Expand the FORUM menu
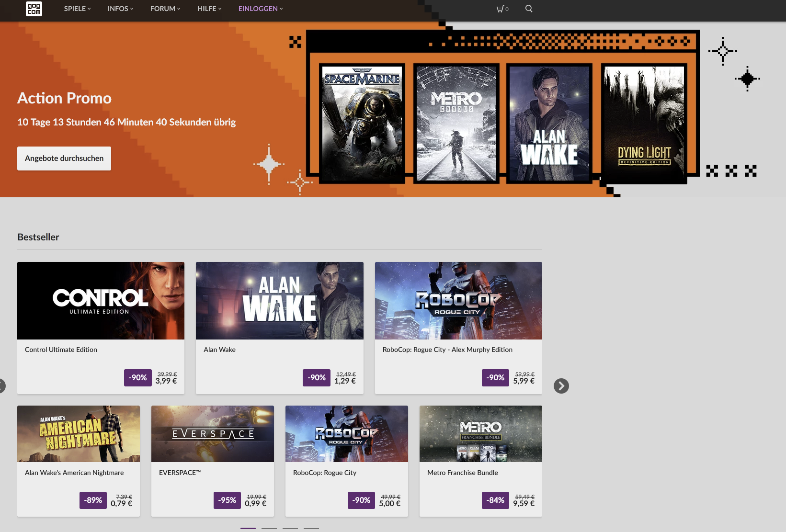786x532 pixels. click(165, 9)
